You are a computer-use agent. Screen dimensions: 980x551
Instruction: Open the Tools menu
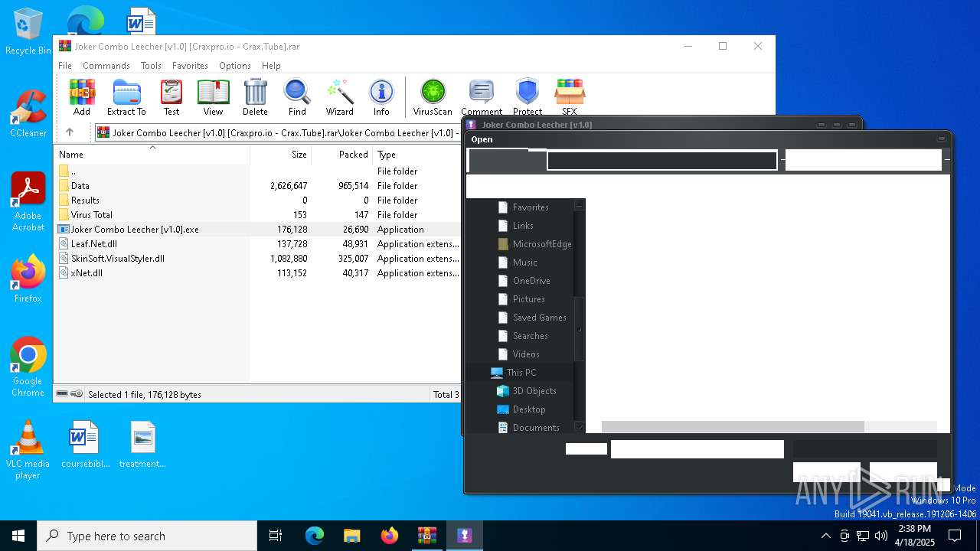151,66
